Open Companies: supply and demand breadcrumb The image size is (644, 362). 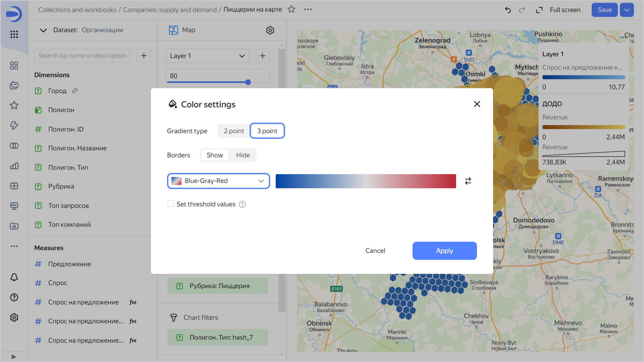point(170,10)
